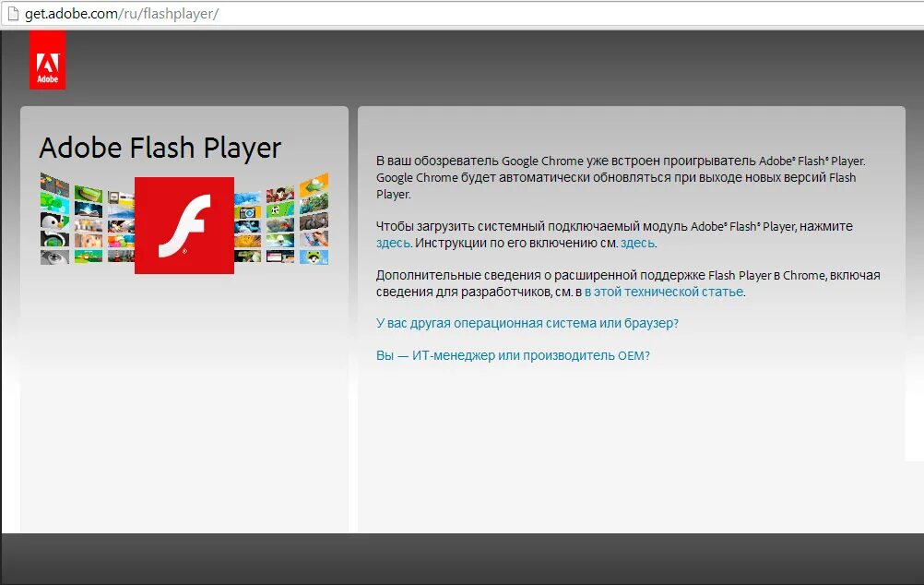This screenshot has width=924, height=585.
Task: Focus the address bar showing get.adobe.com/ru/flashplayer/
Action: coord(462,14)
